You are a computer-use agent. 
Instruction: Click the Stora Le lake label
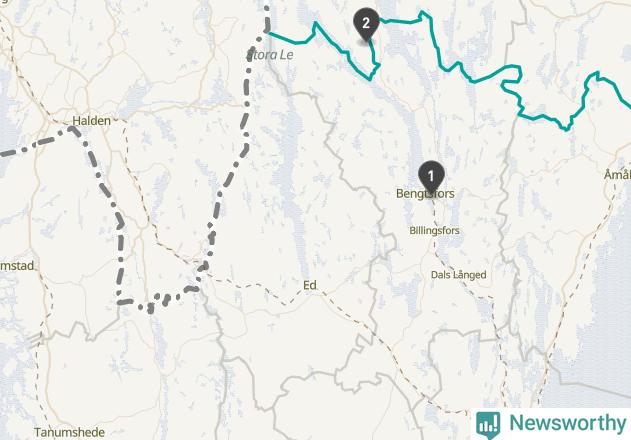tap(270, 55)
